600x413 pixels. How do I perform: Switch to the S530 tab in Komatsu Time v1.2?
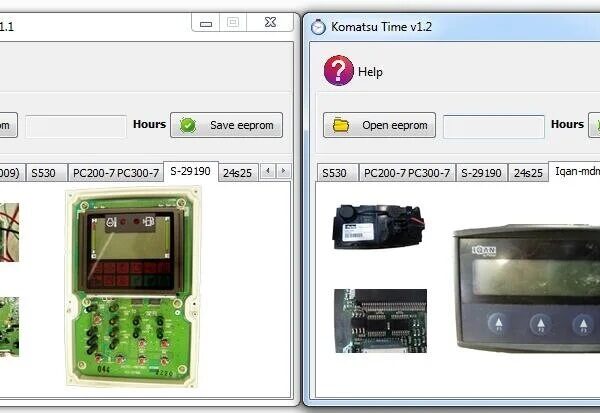coord(337,173)
